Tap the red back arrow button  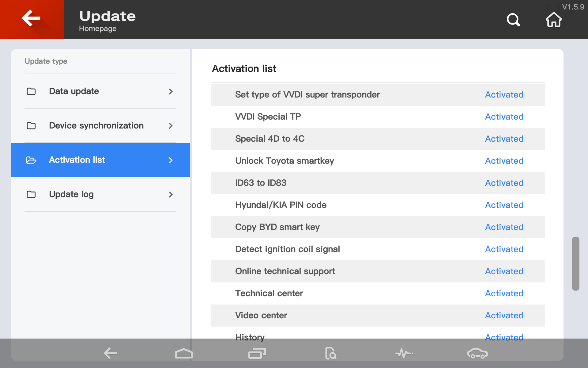[x=32, y=19]
